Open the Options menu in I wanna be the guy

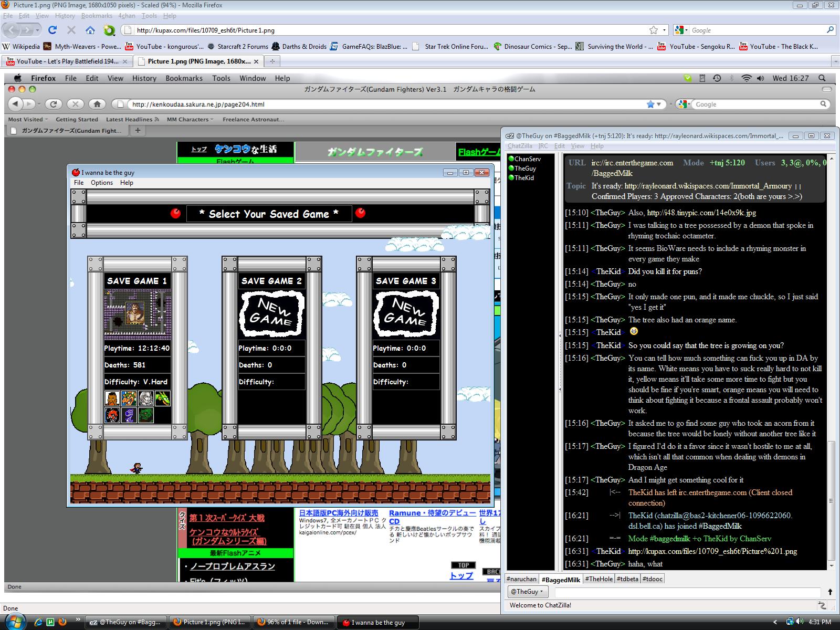tap(102, 183)
